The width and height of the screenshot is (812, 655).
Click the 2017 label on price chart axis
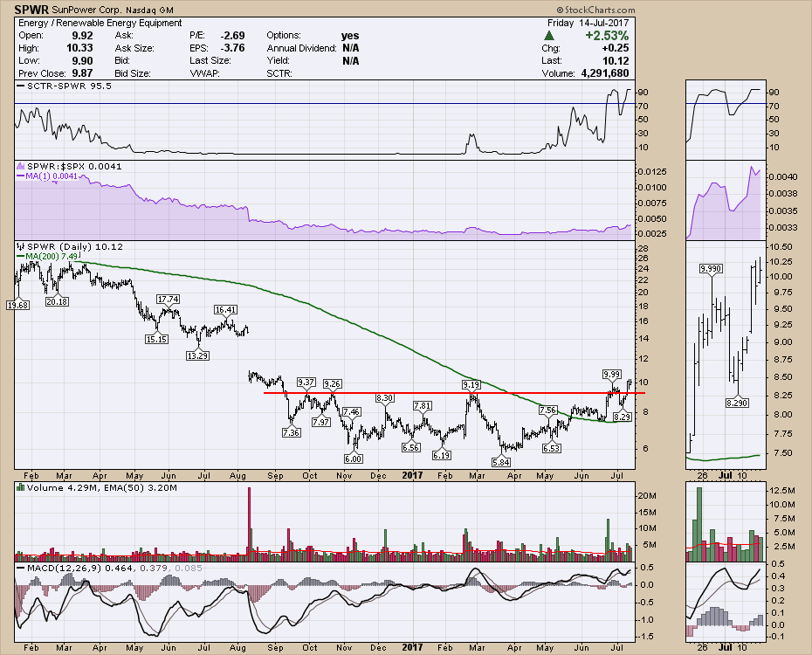[412, 475]
